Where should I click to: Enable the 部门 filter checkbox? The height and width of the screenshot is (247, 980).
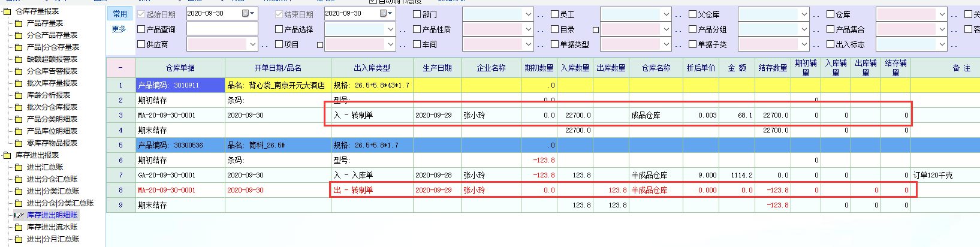[x=417, y=14]
